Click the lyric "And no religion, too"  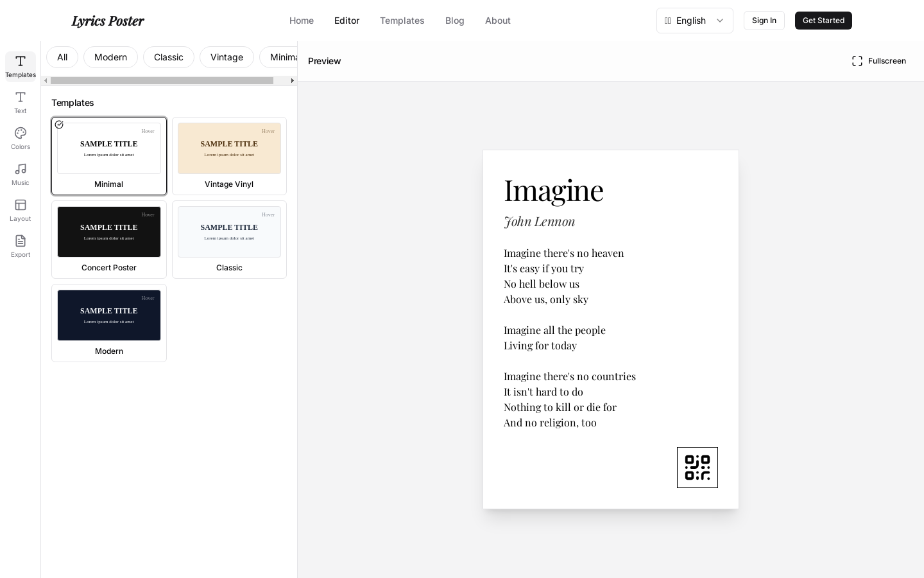point(550,423)
